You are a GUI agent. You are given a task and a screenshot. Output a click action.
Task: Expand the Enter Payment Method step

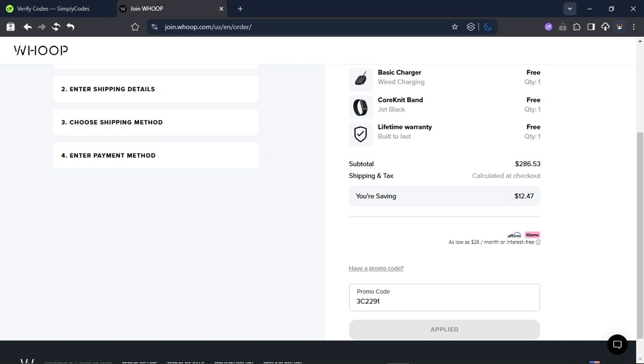(155, 155)
